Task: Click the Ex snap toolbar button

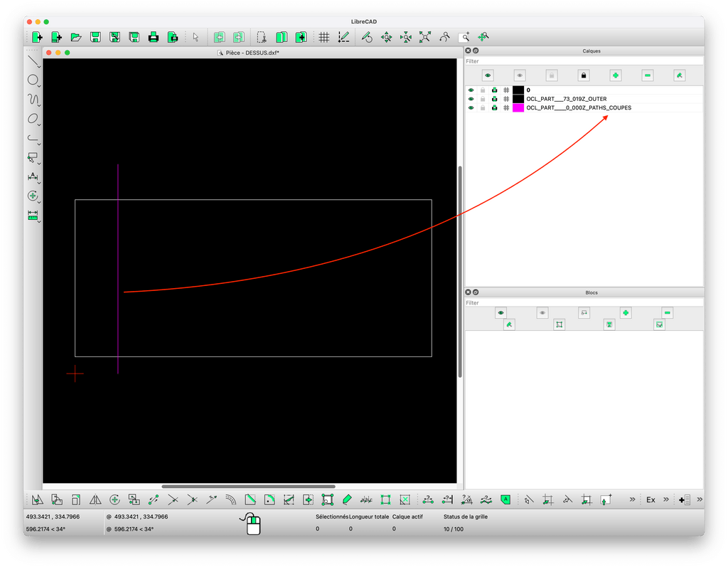Action: [651, 500]
